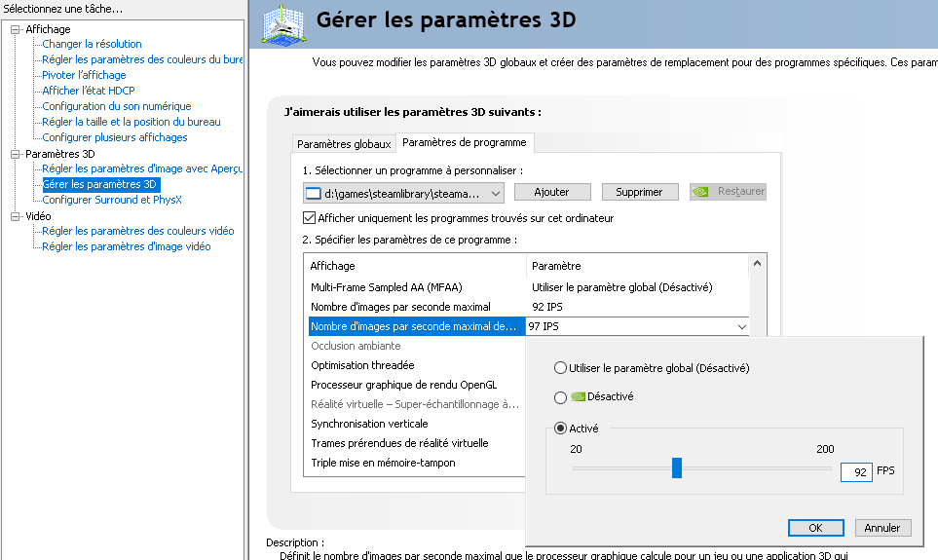This screenshot has height=560, width=938.
Task: Click the FPS slider handle
Action: 677,468
